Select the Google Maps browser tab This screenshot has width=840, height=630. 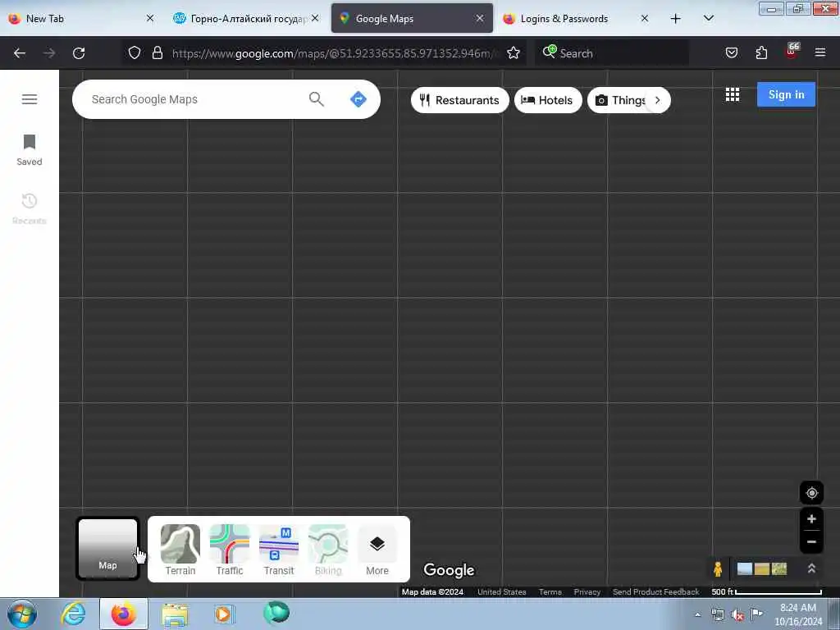pyautogui.click(x=412, y=19)
